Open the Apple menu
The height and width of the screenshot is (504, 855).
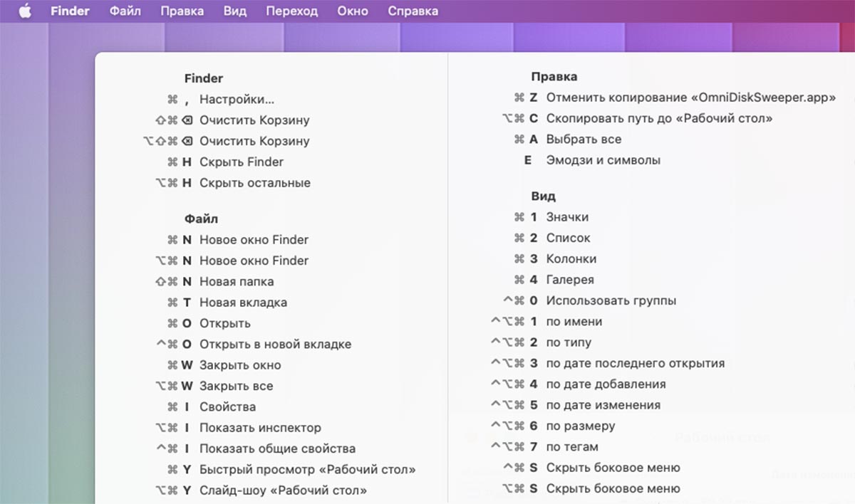(25, 11)
